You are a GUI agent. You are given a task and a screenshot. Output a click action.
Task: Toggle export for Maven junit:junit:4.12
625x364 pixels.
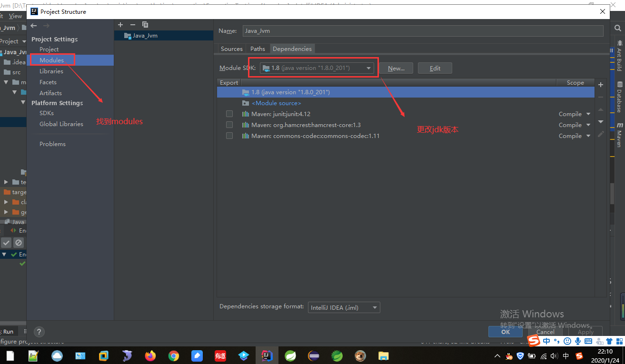[229, 114]
